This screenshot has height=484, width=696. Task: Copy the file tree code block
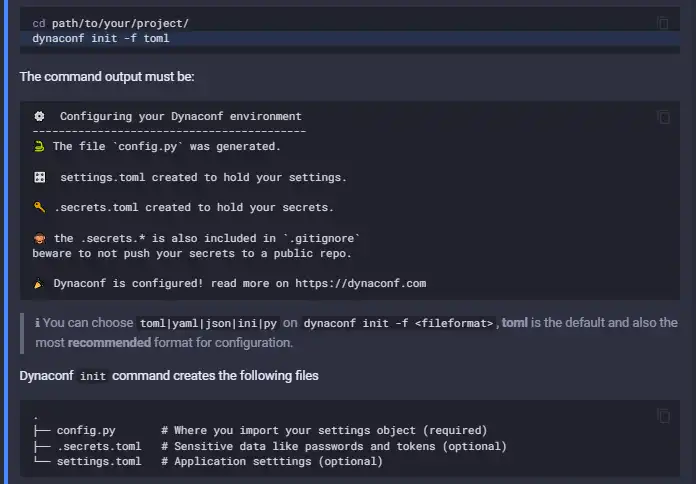pyautogui.click(x=663, y=416)
